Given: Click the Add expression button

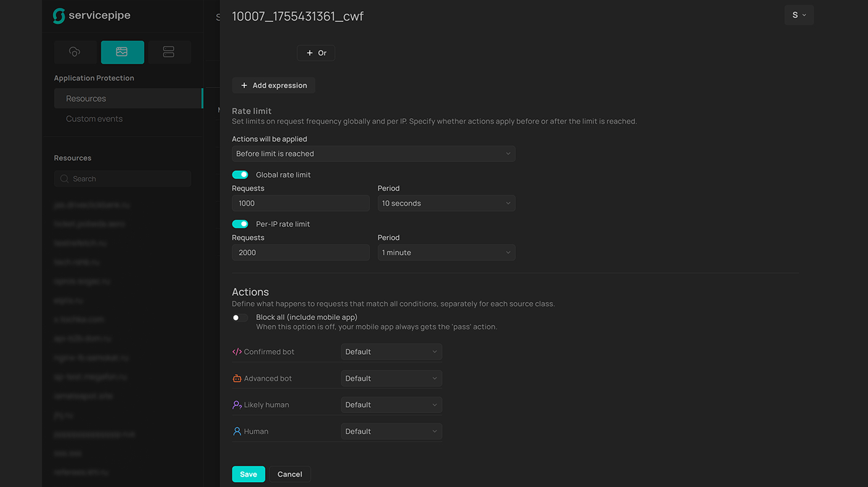Looking at the screenshot, I should (x=274, y=86).
